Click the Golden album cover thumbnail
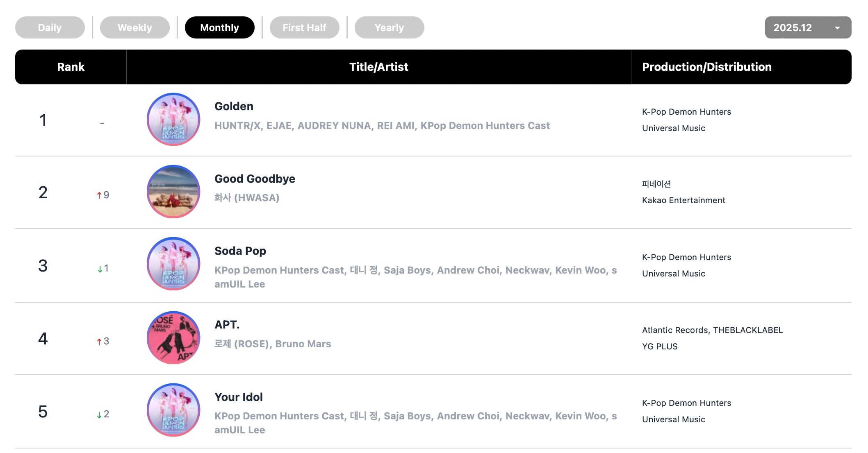Viewport: 868px width, 453px height. tap(173, 119)
